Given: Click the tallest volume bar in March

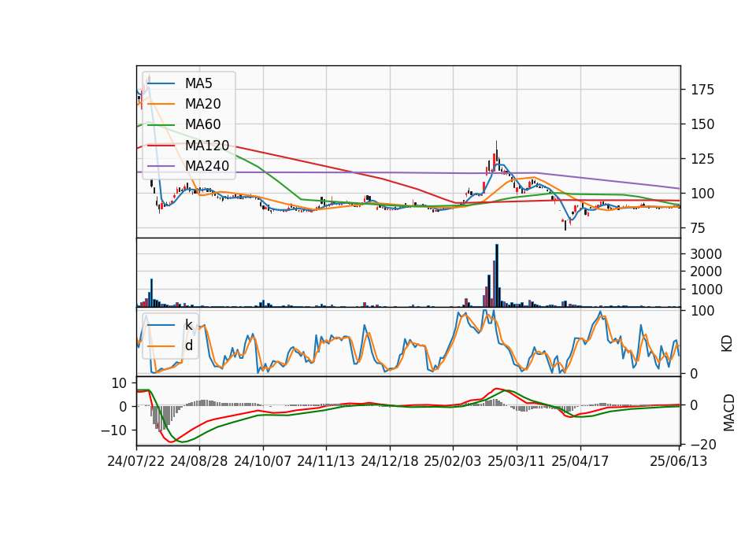Looking at the screenshot, I should [x=497, y=275].
